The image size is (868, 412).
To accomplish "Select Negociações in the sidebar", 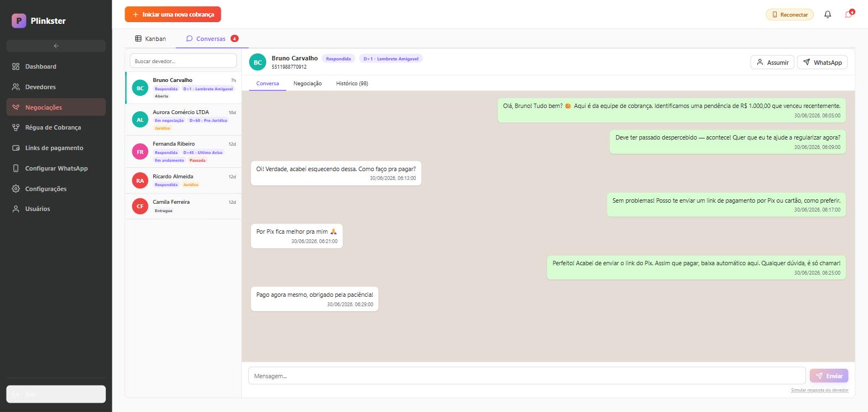I will 56,107.
